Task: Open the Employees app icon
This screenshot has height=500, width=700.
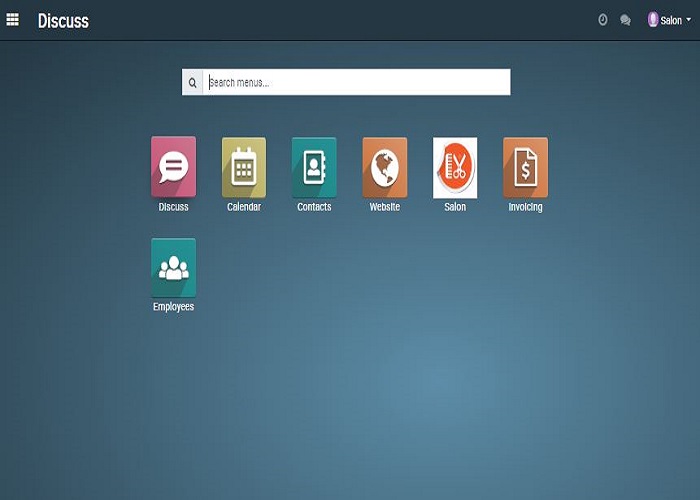Action: click(x=173, y=268)
